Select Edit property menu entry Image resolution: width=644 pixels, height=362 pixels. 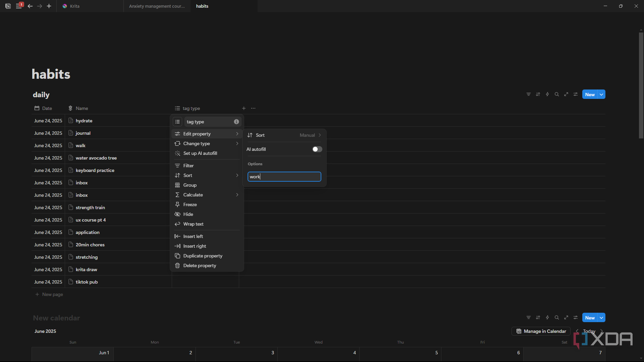(x=207, y=134)
